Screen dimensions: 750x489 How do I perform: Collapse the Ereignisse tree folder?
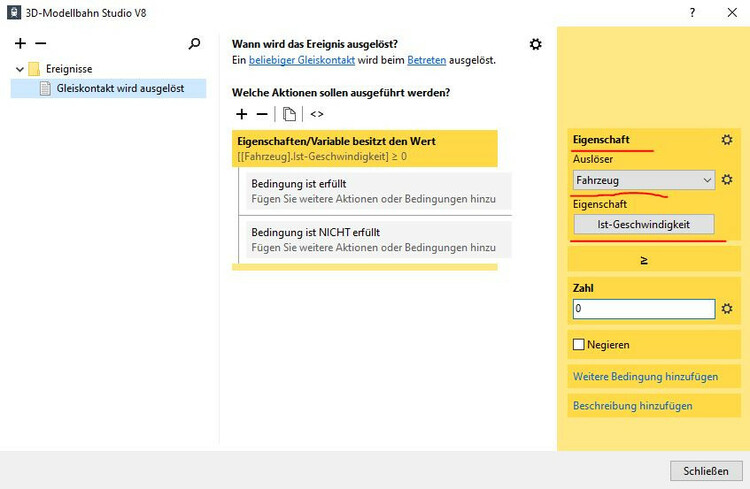20,69
